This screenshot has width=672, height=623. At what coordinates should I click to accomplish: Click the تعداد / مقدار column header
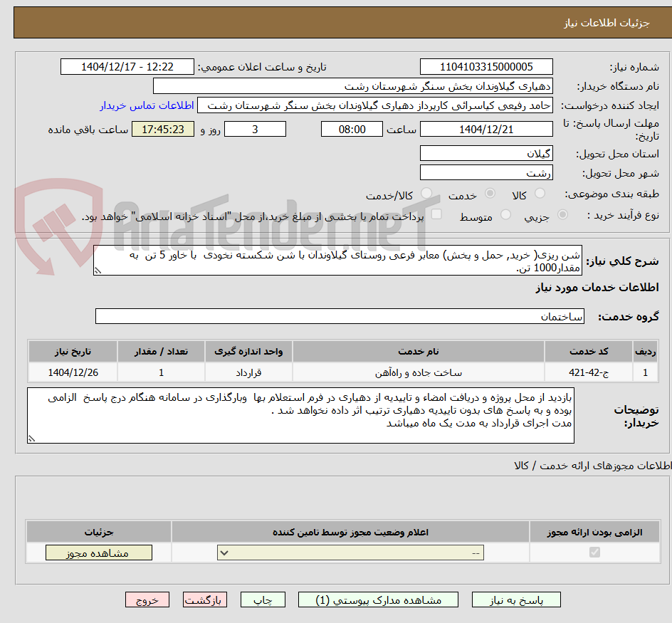(161, 352)
